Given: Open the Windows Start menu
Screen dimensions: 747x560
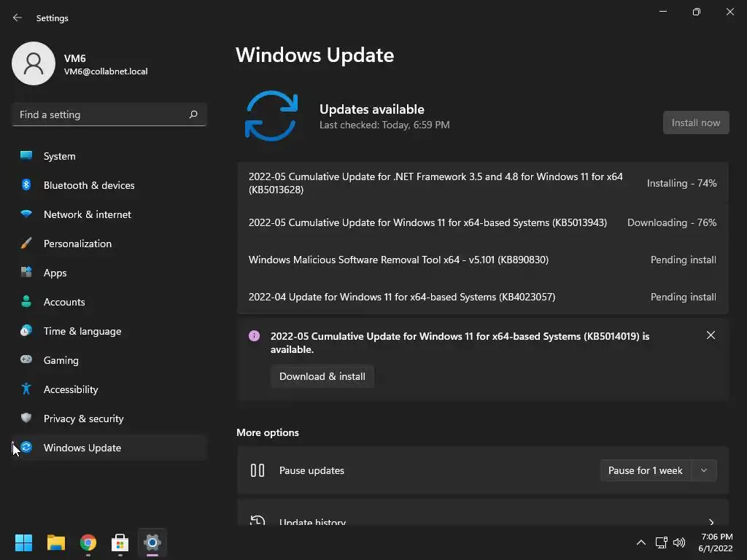Looking at the screenshot, I should tap(23, 542).
